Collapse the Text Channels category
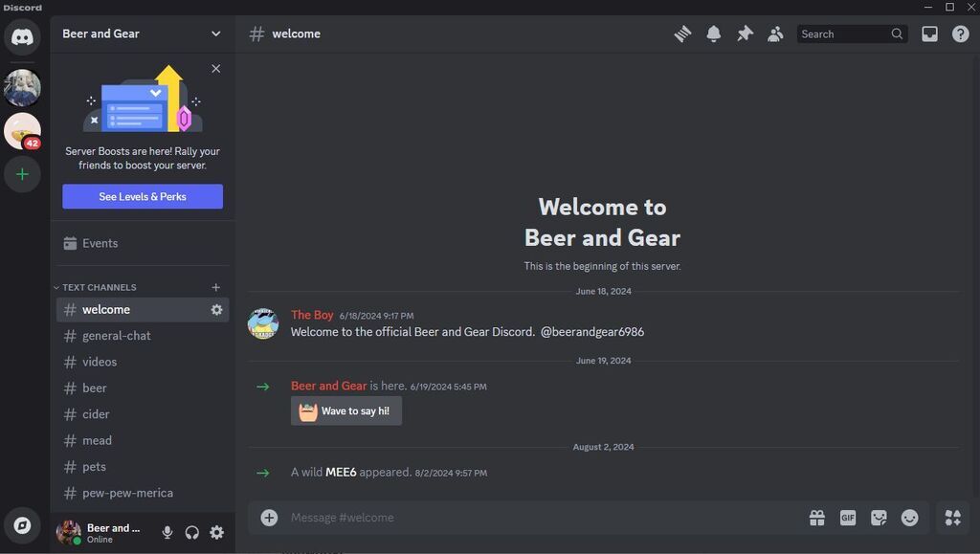Image resolution: width=980 pixels, height=554 pixels. (x=99, y=287)
